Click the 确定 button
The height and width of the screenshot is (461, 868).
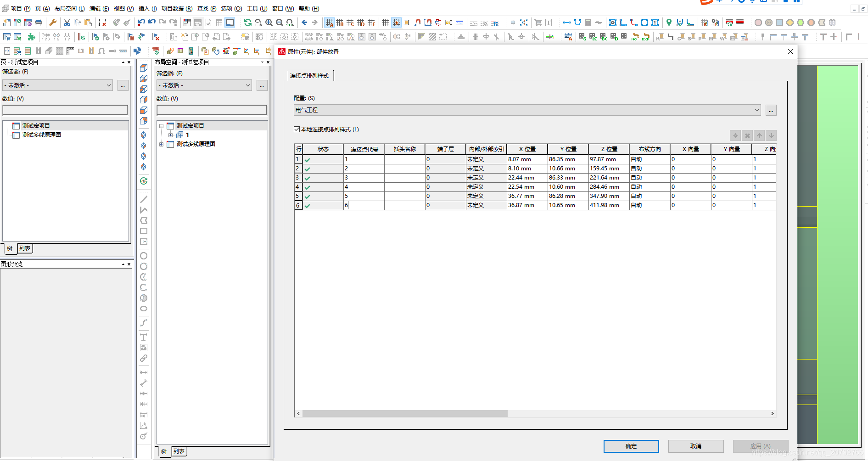pos(631,446)
